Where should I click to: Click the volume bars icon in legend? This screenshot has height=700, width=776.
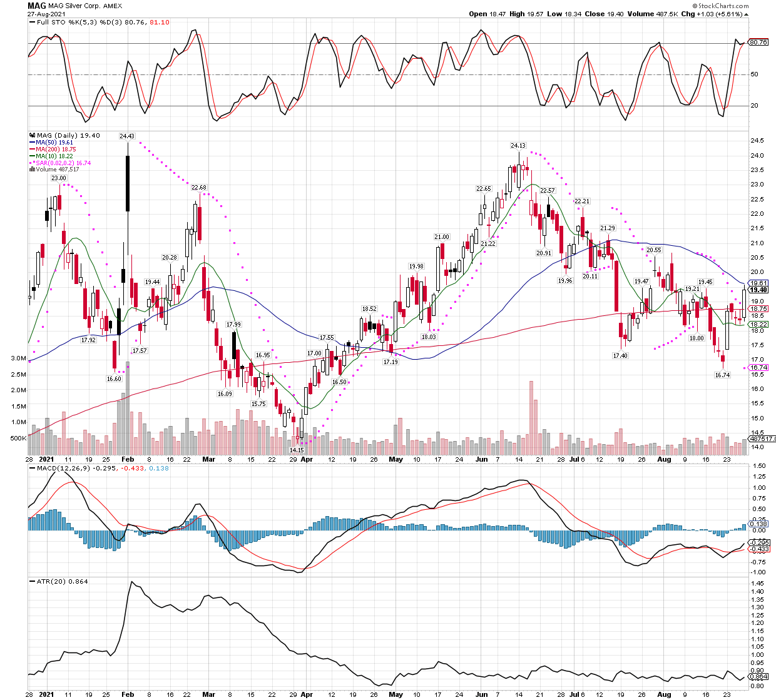(32, 170)
